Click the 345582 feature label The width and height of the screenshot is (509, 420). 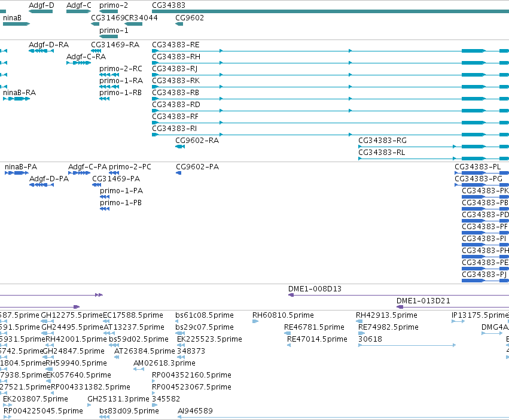(x=166, y=399)
